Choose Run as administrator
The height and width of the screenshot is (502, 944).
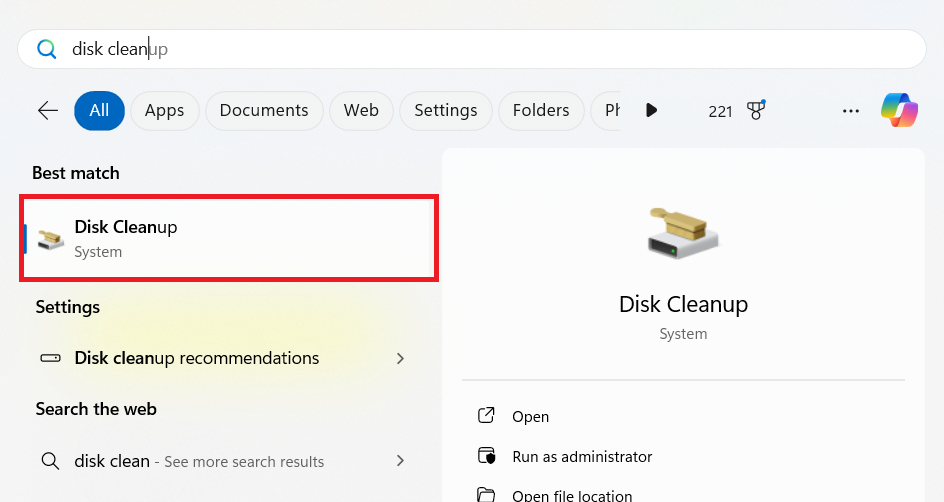tap(582, 457)
